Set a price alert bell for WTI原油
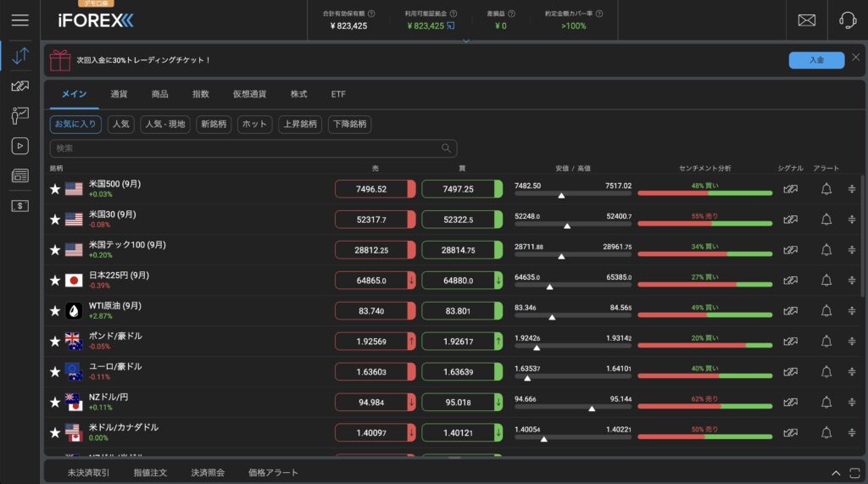 pos(826,311)
